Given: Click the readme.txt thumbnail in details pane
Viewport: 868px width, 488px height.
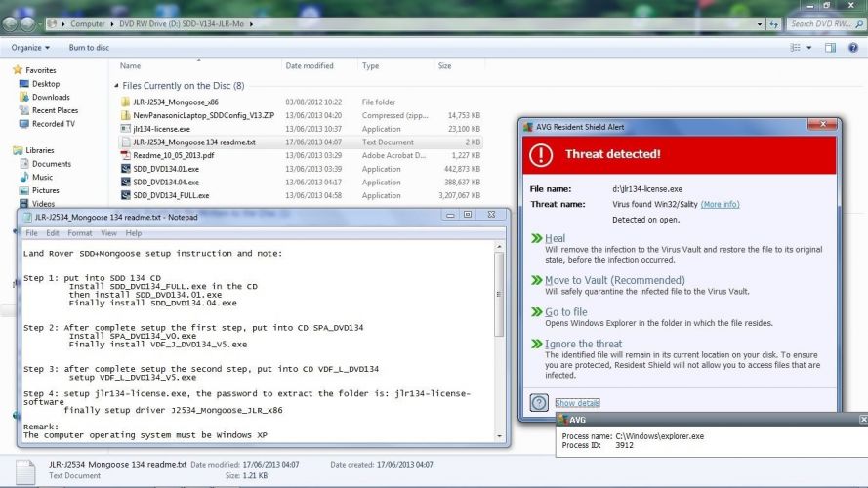Looking at the screenshot, I should (25, 471).
